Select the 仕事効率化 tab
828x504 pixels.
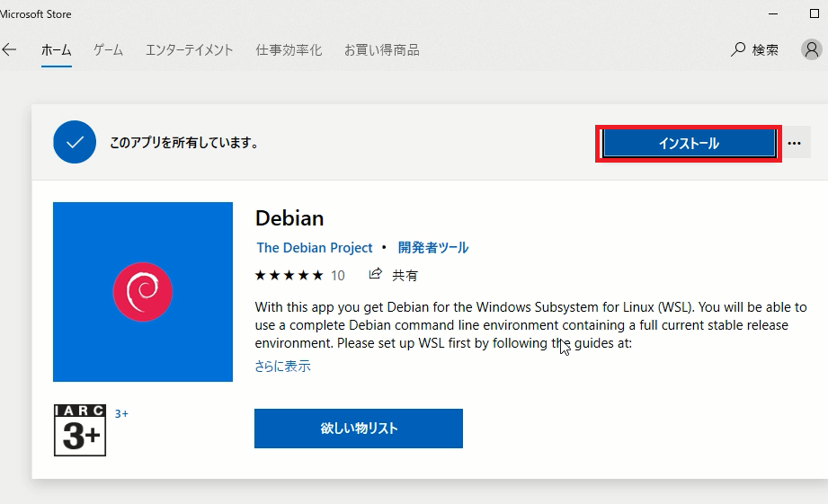[x=289, y=50]
